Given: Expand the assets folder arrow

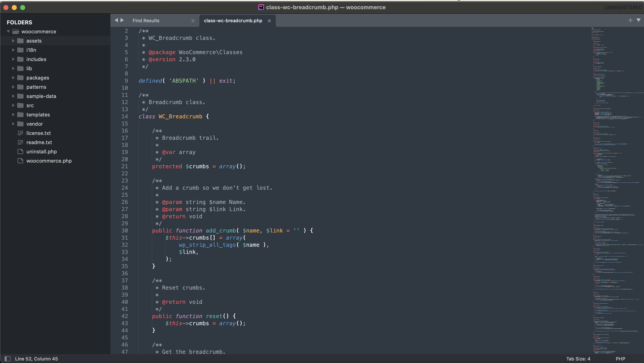Looking at the screenshot, I should tap(13, 41).
